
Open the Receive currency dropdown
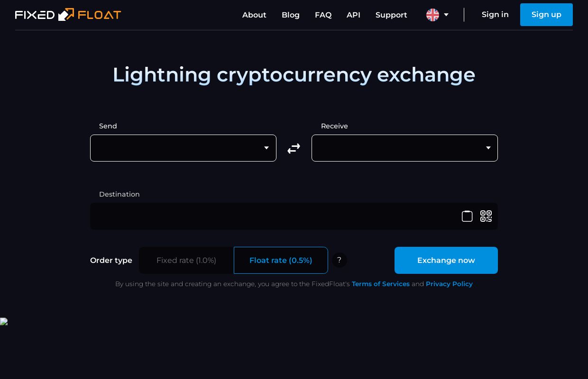pyautogui.click(x=404, y=148)
